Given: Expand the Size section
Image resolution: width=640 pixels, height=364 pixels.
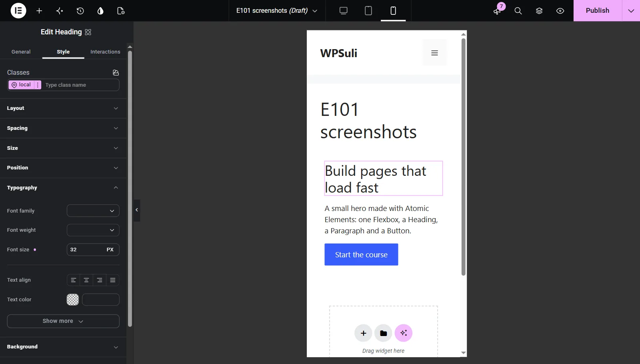Looking at the screenshot, I should (63, 148).
